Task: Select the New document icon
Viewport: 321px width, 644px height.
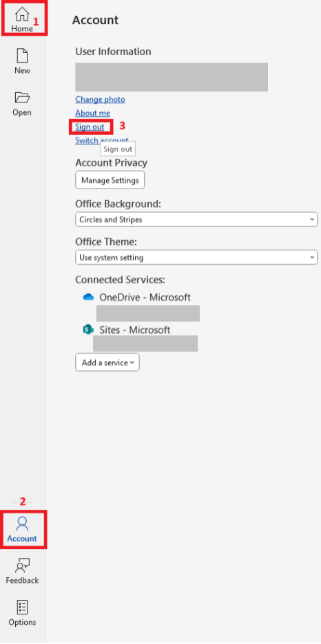Action: point(22,55)
